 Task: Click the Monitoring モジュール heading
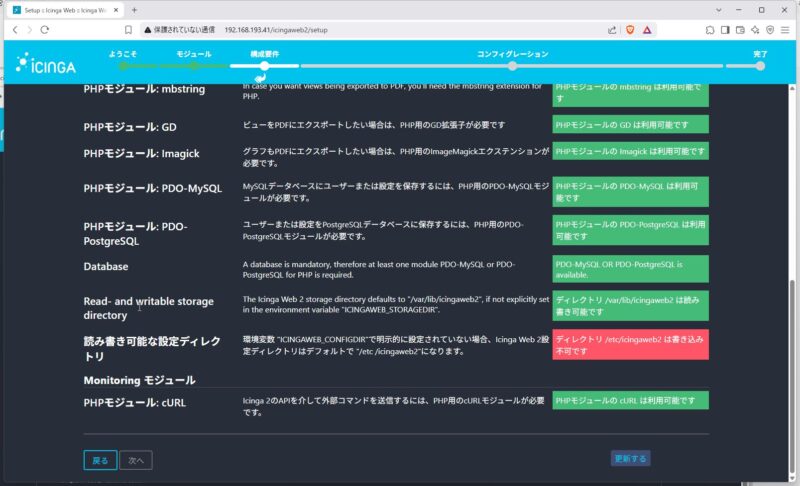pyautogui.click(x=139, y=380)
